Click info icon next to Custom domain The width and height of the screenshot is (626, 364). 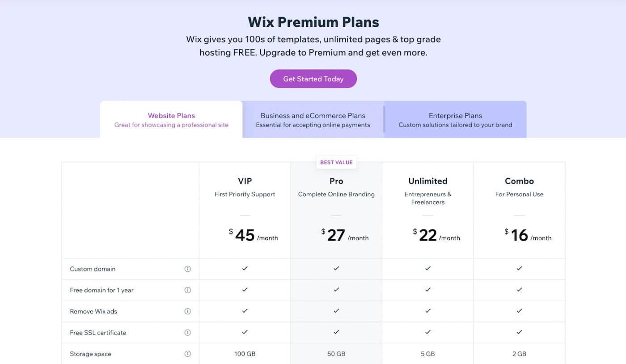pyautogui.click(x=188, y=269)
